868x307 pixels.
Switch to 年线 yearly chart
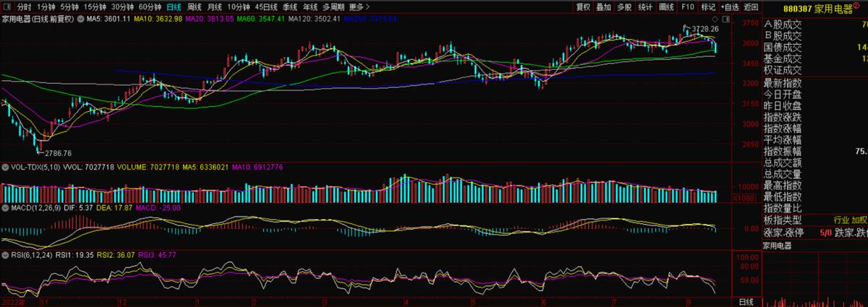pos(310,7)
